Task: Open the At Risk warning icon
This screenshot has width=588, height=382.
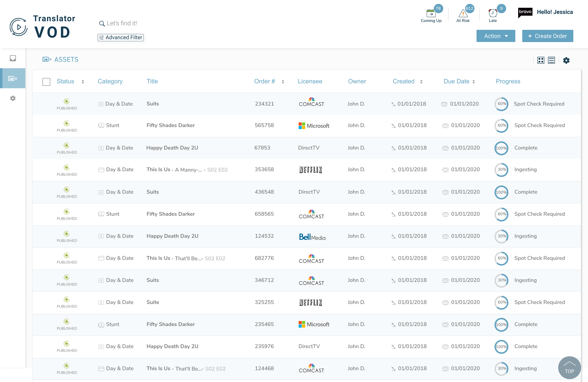Action: coord(463,14)
